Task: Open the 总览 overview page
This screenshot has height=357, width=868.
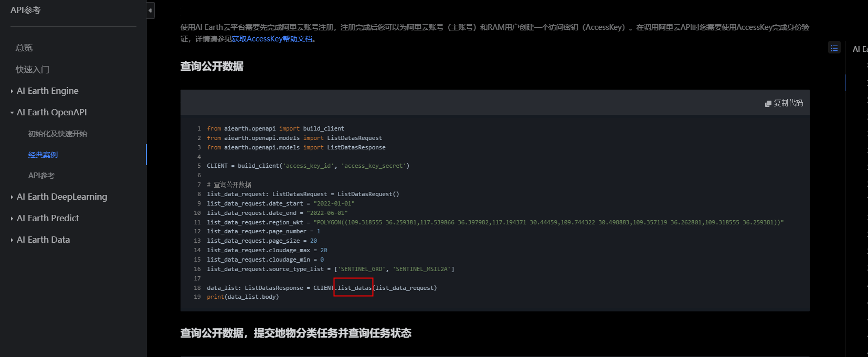Action: [x=24, y=48]
